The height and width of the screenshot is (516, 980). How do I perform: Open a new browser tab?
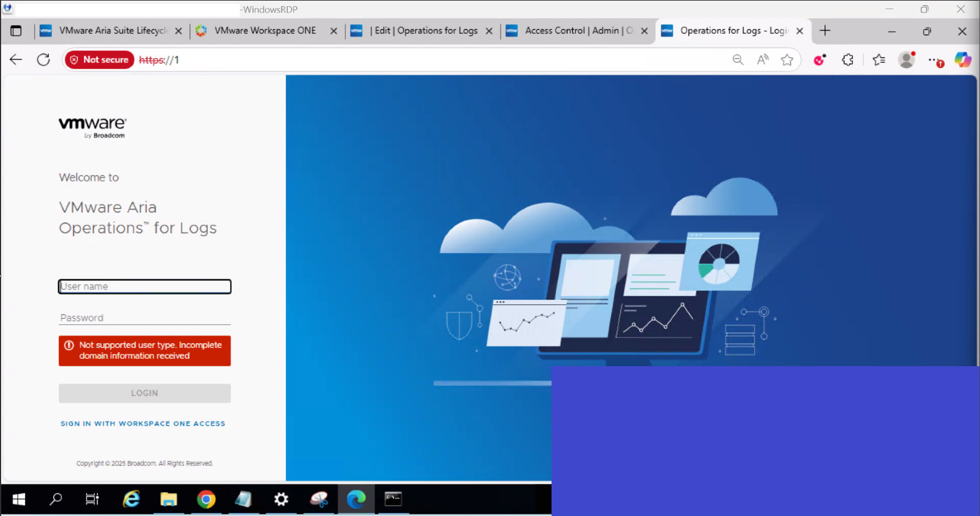(x=825, y=31)
